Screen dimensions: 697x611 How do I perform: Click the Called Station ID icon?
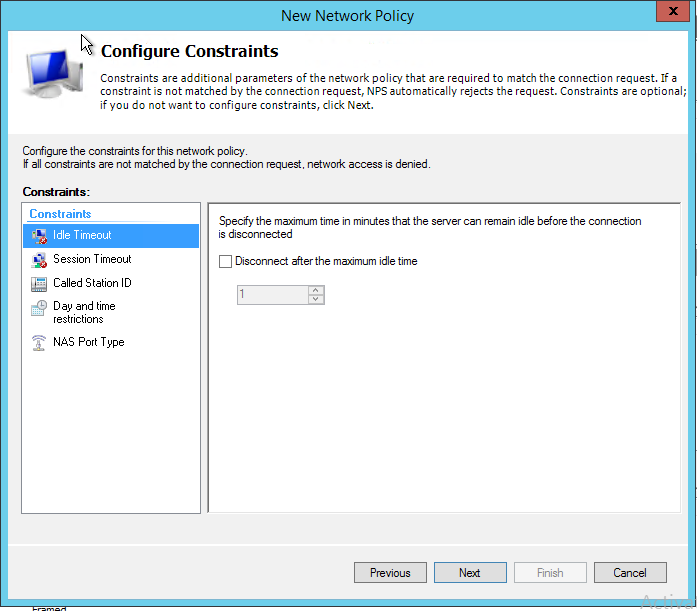tap(39, 284)
